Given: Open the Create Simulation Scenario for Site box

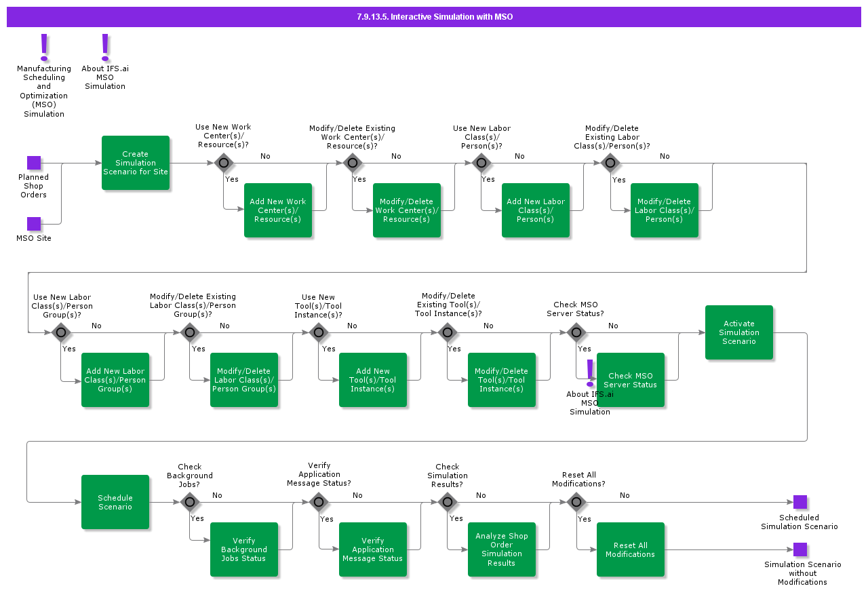Looking at the screenshot, I should 136,163.
